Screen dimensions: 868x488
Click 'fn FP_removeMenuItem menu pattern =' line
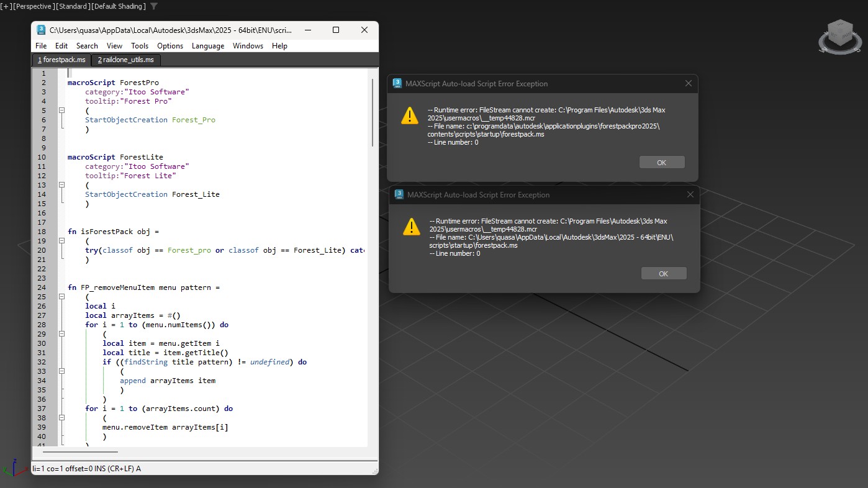tap(143, 287)
